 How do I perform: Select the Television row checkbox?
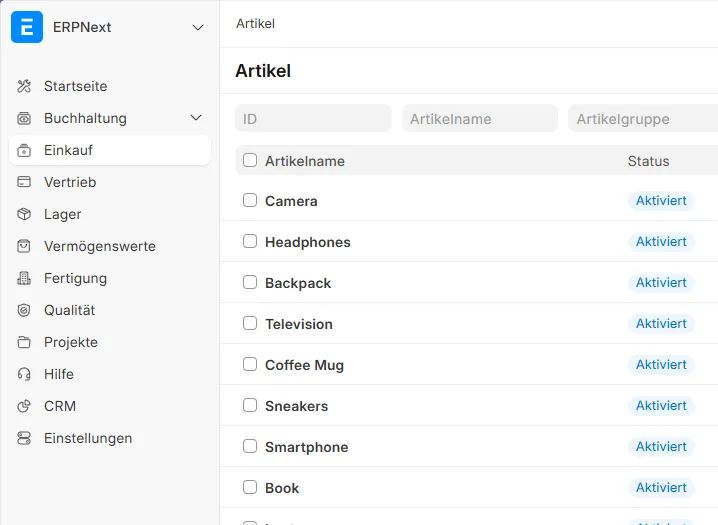point(250,323)
